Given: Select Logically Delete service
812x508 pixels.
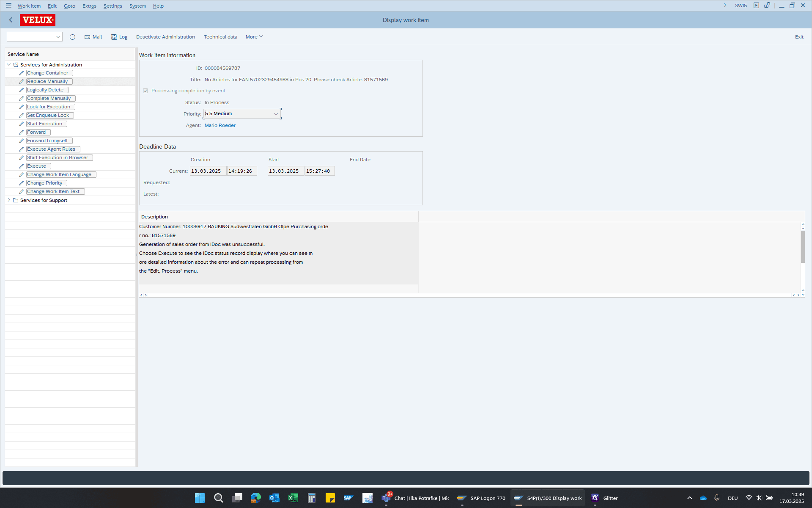Looking at the screenshot, I should point(47,90).
